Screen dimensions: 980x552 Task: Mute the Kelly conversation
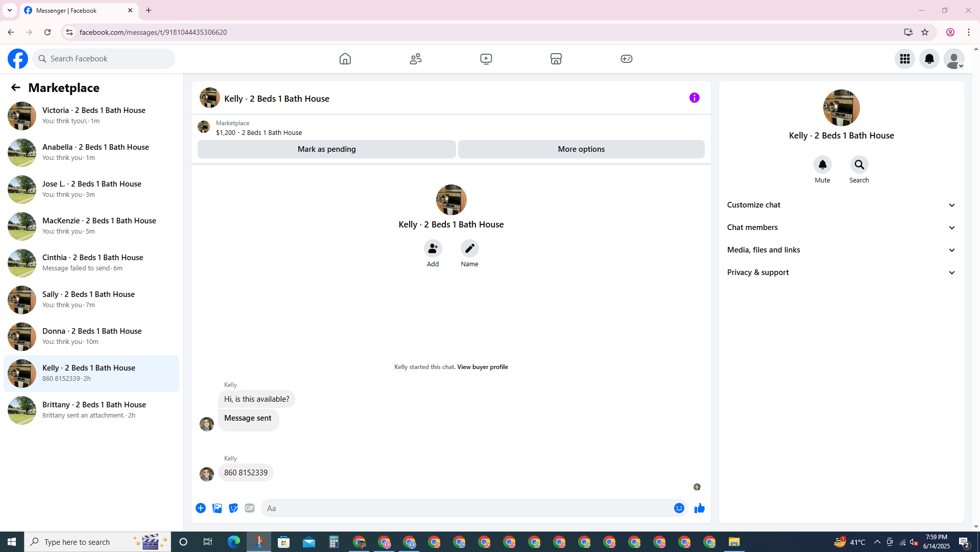click(823, 165)
